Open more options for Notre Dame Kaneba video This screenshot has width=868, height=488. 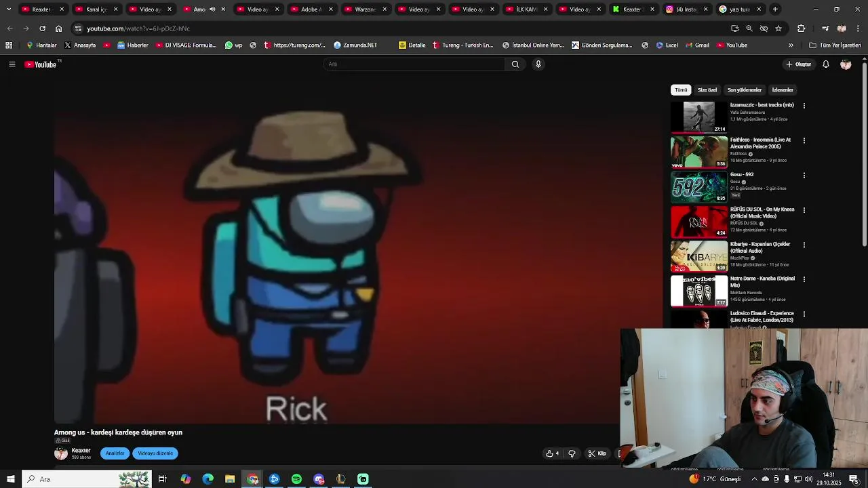804,279
